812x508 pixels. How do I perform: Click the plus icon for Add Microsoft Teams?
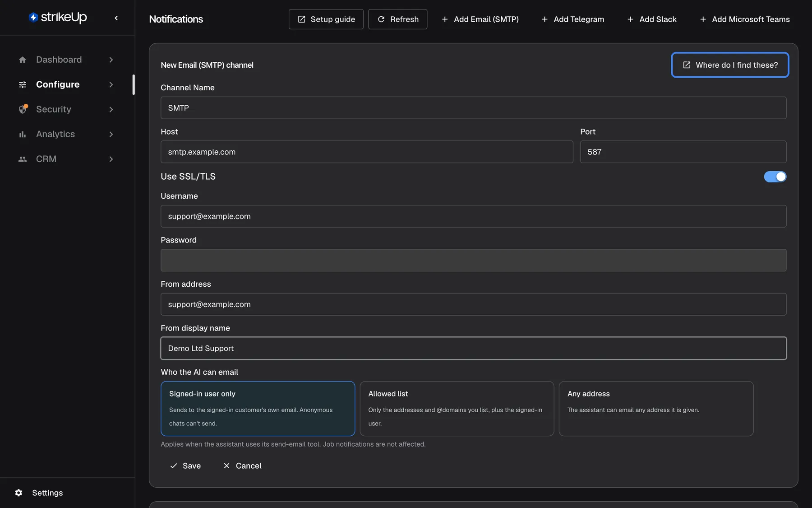(703, 19)
